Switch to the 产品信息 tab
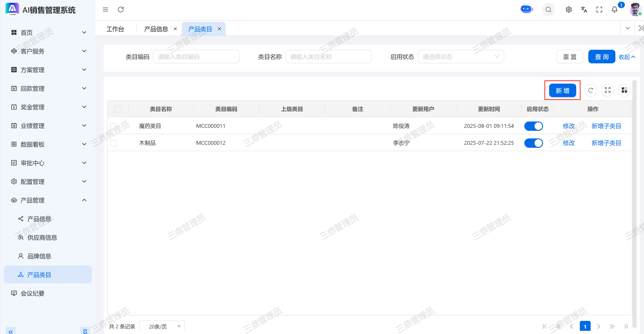Screen dimensions: 644x334 156,29
